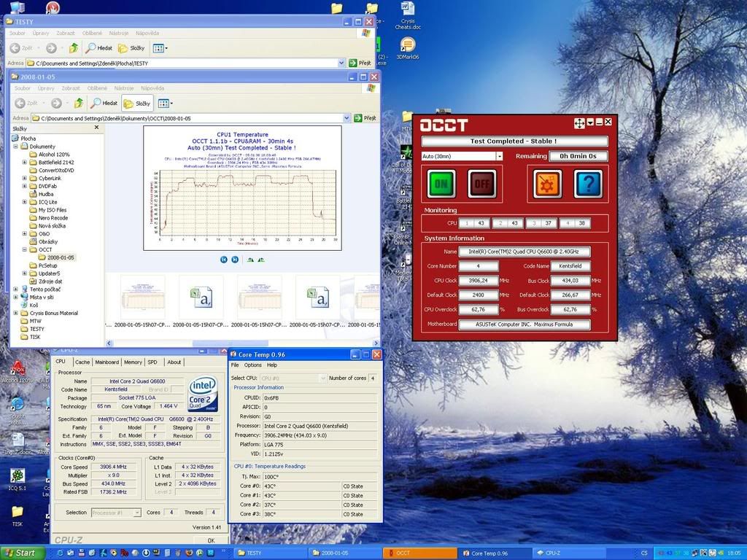Click the filmstrip horizontal scrollbar thumb
Screen dimensions: 747x560
[x=230, y=343]
